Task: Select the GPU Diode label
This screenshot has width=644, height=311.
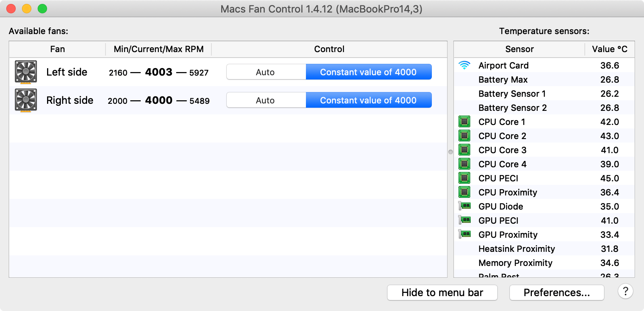Action: coord(501,206)
